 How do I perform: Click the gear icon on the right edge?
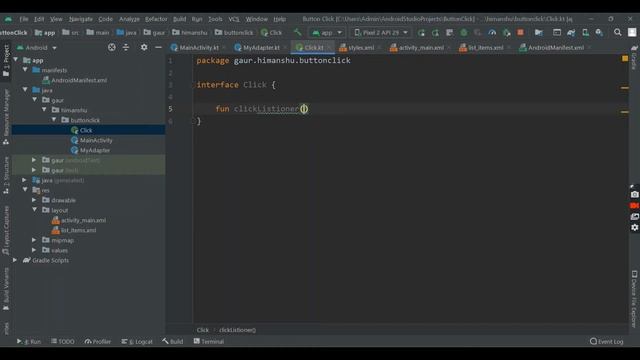coord(634,227)
